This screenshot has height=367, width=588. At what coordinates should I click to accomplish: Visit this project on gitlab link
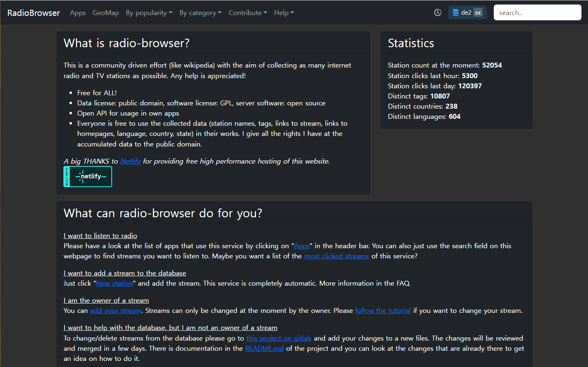point(278,339)
